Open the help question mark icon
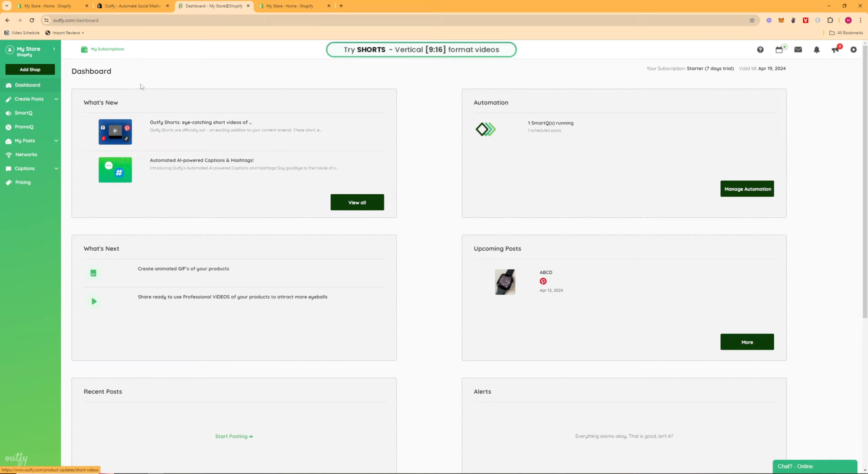 [x=760, y=50]
